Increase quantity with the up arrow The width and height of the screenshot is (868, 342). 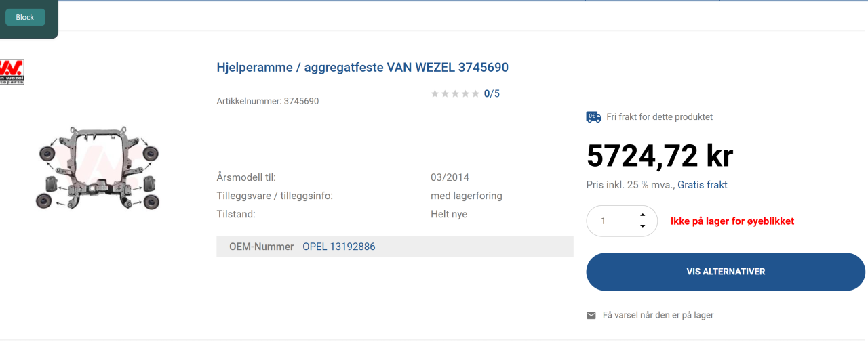[642, 215]
